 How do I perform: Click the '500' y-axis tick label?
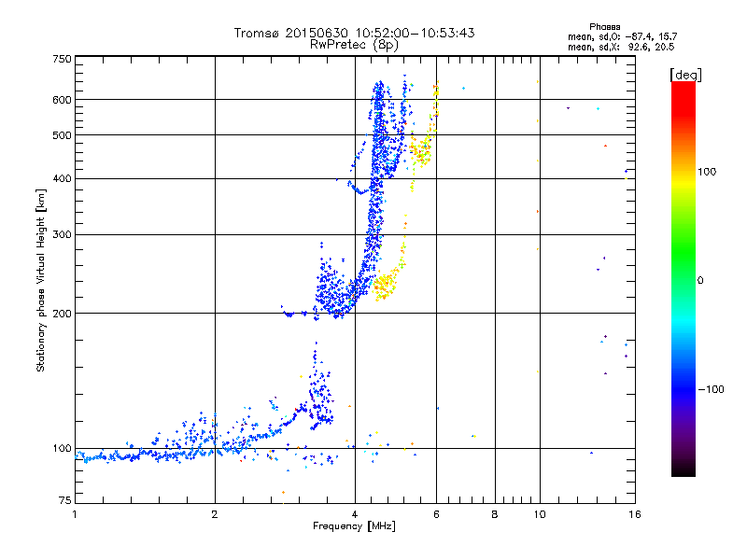[x=62, y=135]
